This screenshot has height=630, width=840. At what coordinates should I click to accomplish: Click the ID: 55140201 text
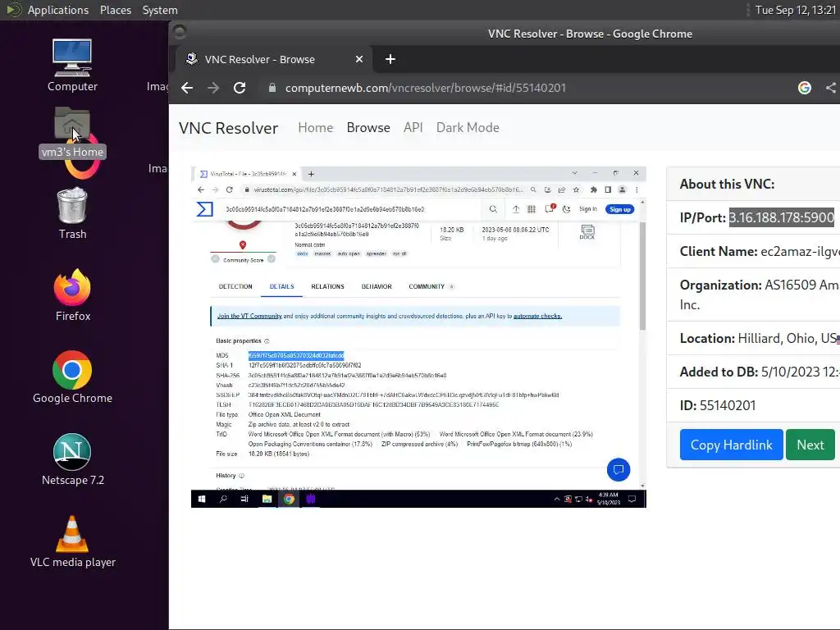718,405
